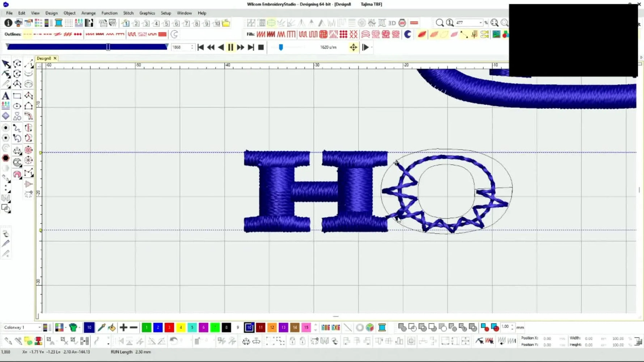The image size is (644, 362).
Task: Open the zoom percentage dropdown
Action: pyautogui.click(x=480, y=23)
